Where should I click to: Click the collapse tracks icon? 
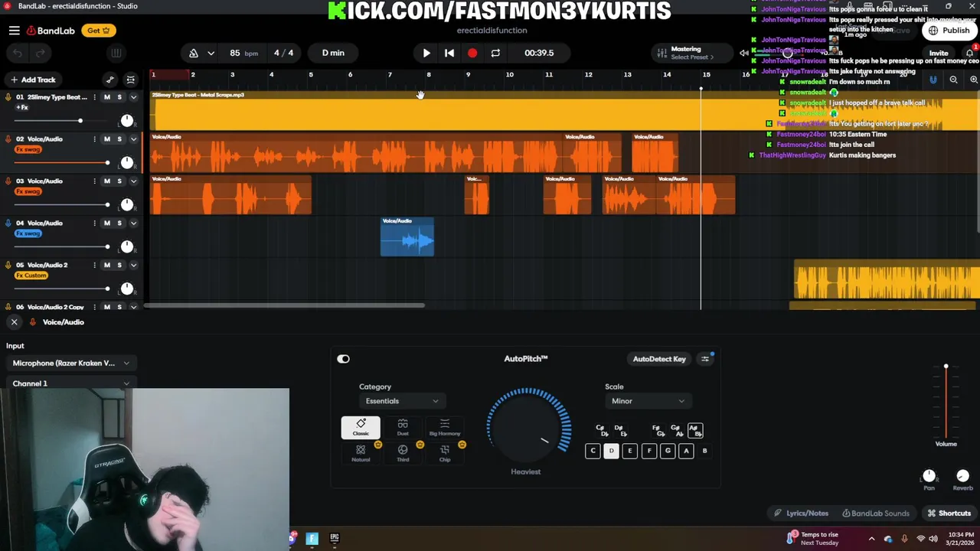131,80
